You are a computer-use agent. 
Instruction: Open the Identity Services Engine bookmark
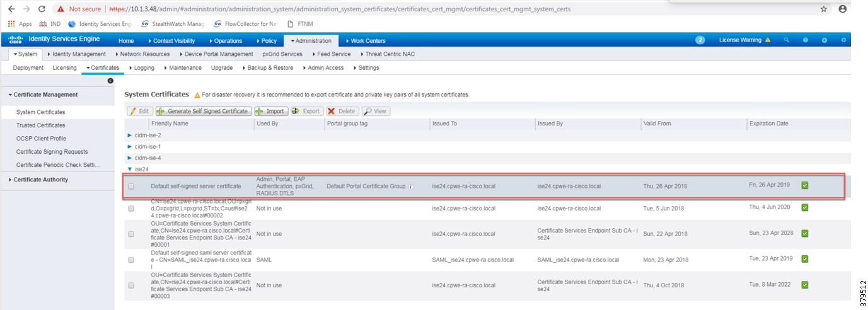click(x=100, y=24)
